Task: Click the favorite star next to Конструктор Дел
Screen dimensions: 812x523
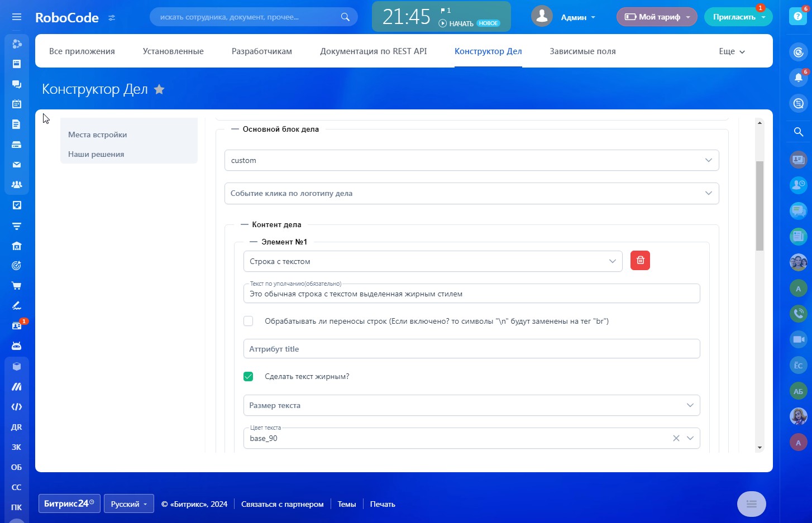Action: (159, 89)
